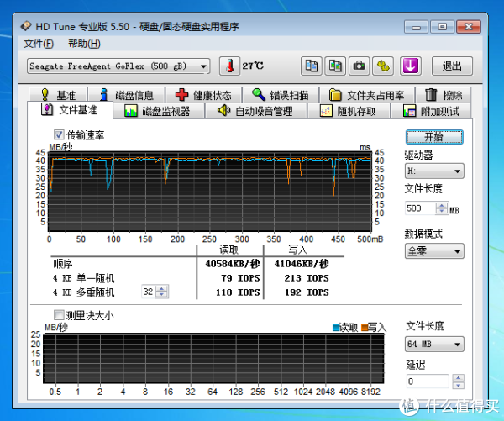
Task: Increase the 延迟 delay stepper
Action: pos(458,377)
